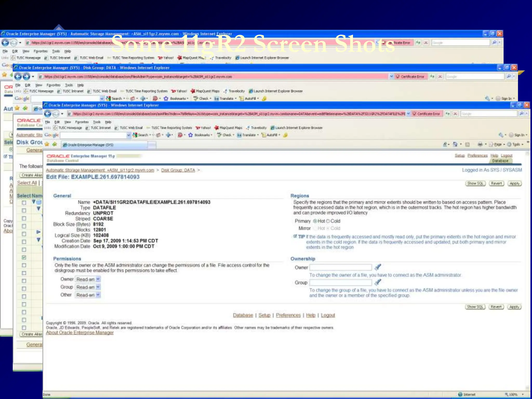The height and width of the screenshot is (399, 532).
Task: Open the recent pages dropdown next to forward button
Action: (62, 114)
